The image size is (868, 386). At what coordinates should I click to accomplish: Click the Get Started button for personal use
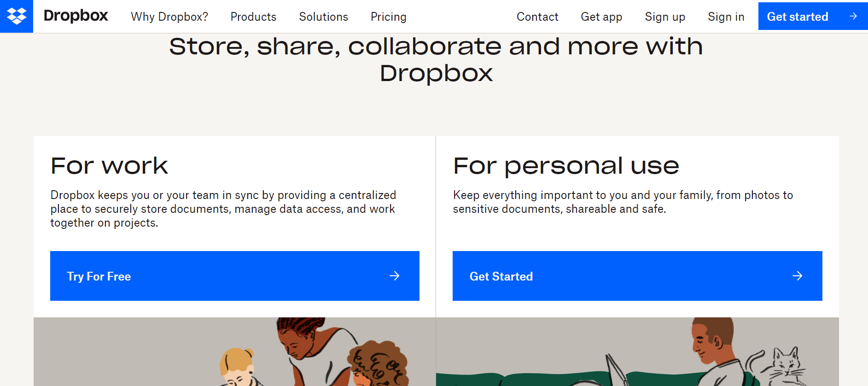pos(637,276)
